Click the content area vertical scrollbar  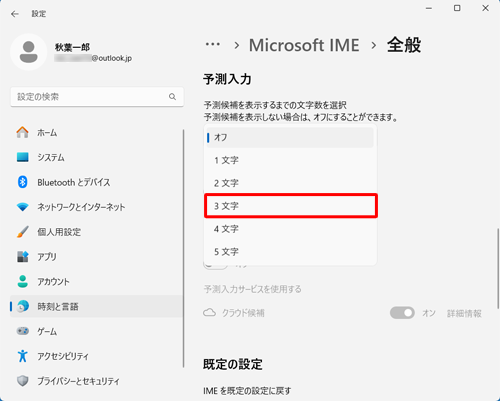pyautogui.click(x=498, y=268)
